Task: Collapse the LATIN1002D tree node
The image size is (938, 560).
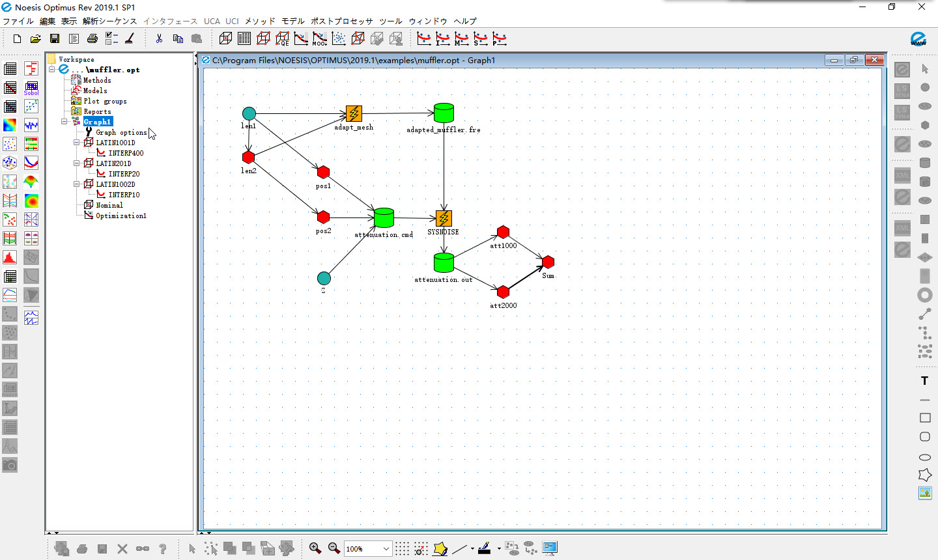Action: [77, 184]
